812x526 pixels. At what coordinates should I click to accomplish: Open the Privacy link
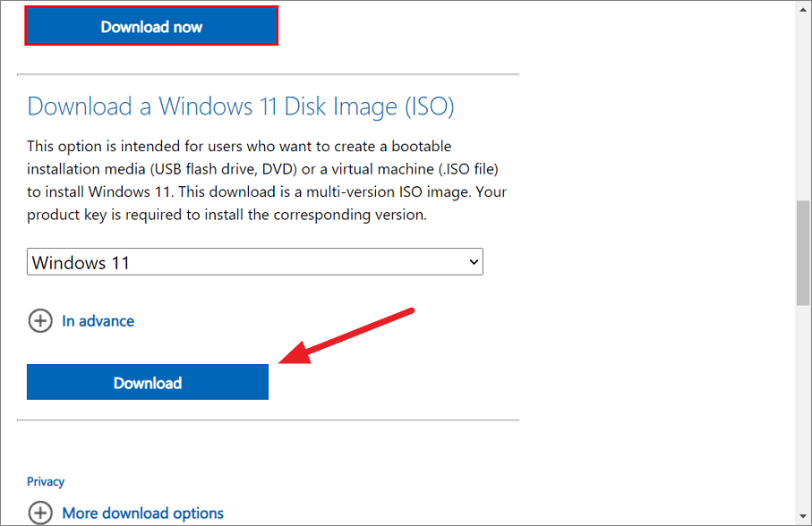(x=46, y=481)
